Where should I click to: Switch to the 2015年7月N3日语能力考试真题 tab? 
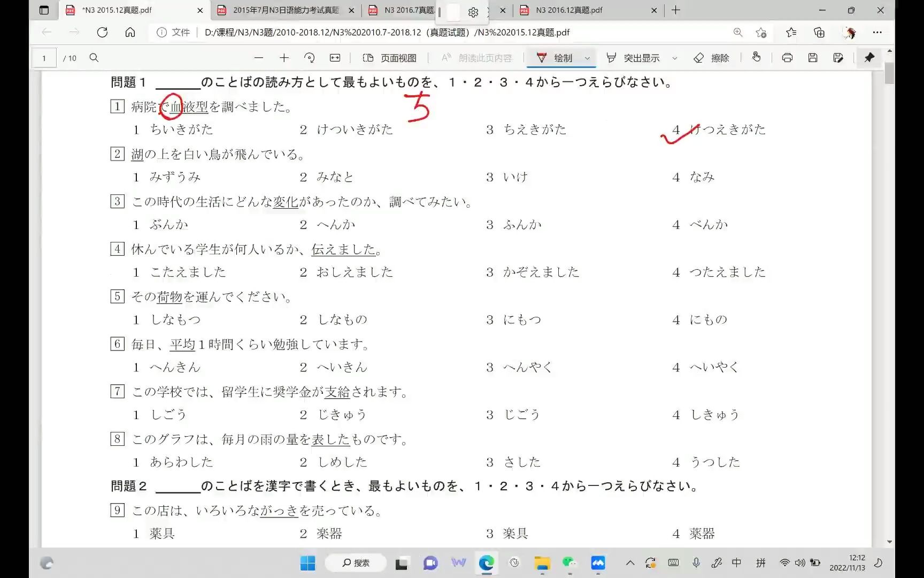(286, 10)
